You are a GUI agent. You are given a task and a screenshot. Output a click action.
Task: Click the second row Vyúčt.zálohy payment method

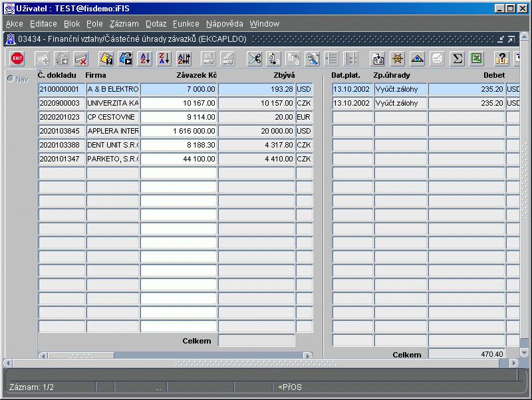click(400, 103)
